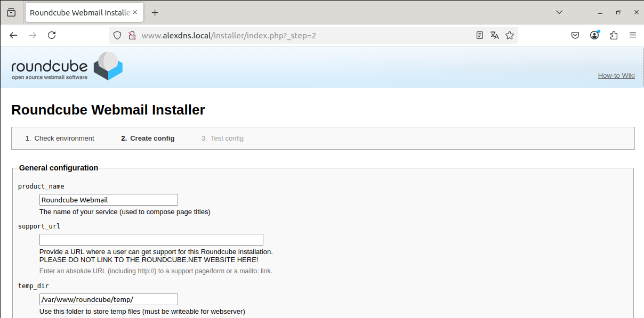Viewport: 644px width, 318px height.
Task: Click the support_url text field
Action: 151,240
